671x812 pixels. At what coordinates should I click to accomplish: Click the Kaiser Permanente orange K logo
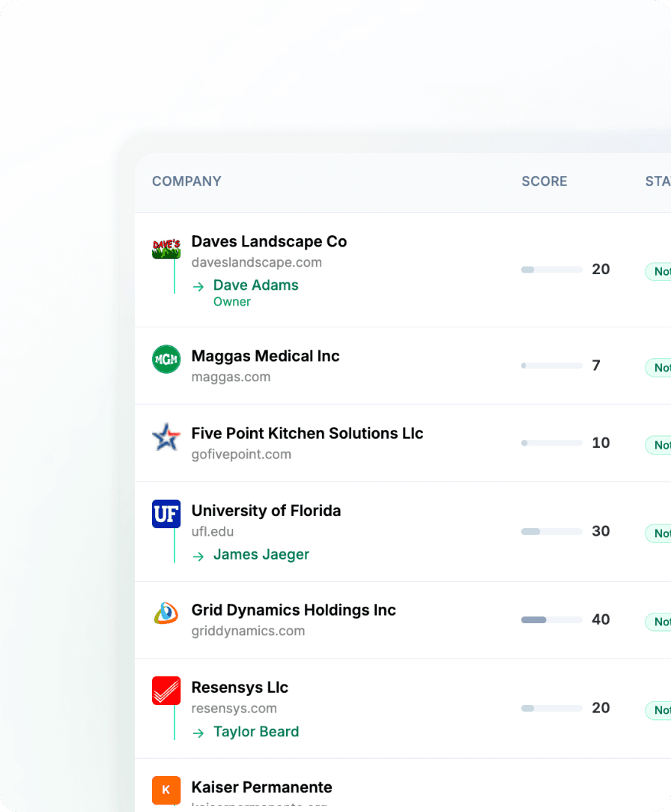[x=166, y=790]
